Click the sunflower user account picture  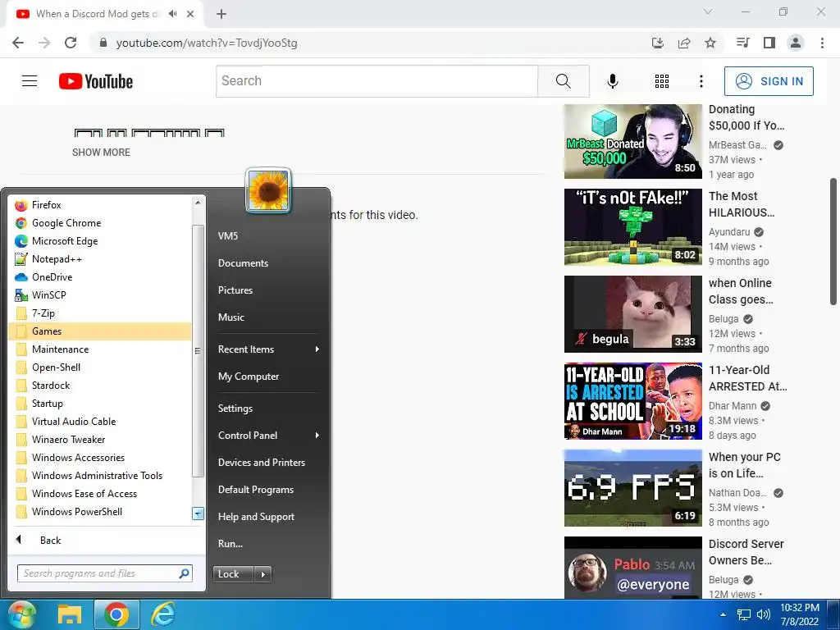(268, 190)
